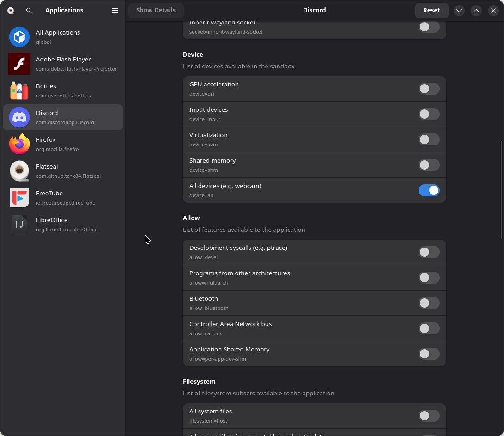Turn on Bluetooth permission

coord(429,303)
